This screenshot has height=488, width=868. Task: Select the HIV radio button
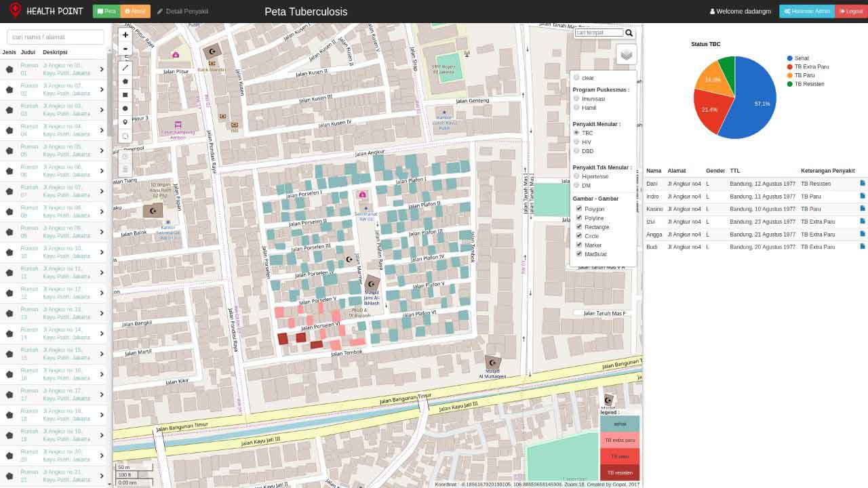click(576, 142)
